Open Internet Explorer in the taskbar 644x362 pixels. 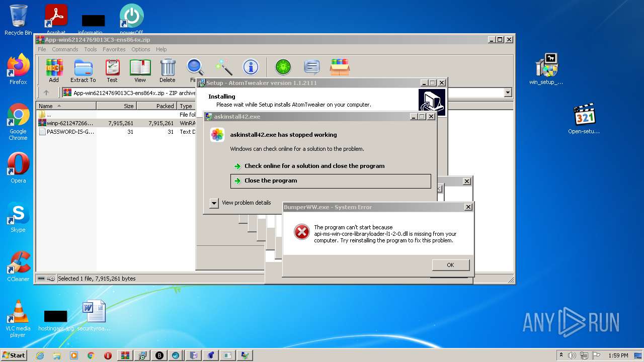40,355
